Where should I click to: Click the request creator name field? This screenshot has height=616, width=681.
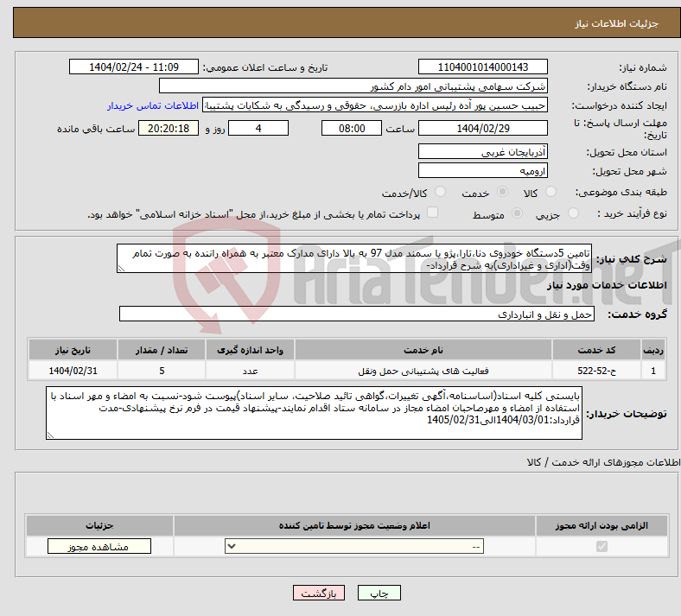(x=375, y=105)
